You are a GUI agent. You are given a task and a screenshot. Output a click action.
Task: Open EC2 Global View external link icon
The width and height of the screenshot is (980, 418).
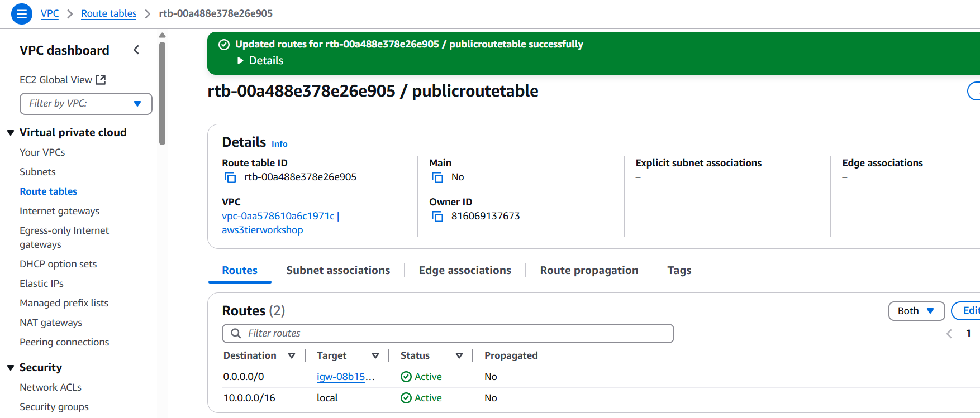point(101,80)
